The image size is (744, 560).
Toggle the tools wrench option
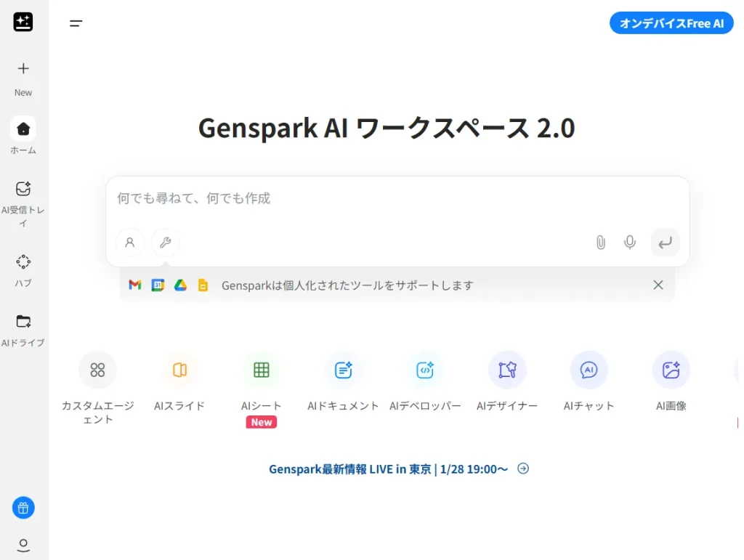click(165, 243)
